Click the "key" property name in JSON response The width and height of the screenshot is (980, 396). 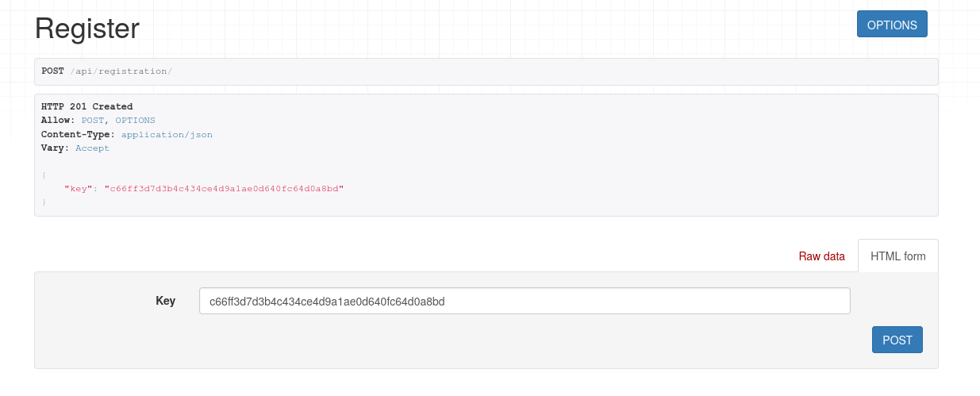[x=79, y=189]
